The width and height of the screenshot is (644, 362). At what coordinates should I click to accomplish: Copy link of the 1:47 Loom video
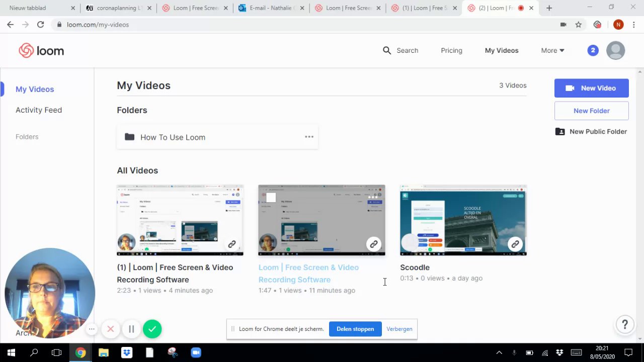tap(373, 244)
